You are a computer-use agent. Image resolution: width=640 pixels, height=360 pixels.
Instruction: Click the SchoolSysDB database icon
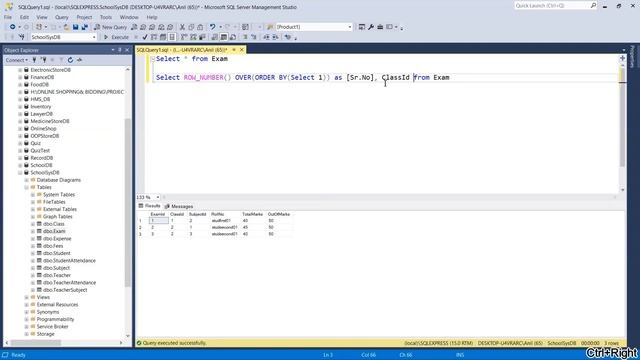pyautogui.click(x=27, y=173)
